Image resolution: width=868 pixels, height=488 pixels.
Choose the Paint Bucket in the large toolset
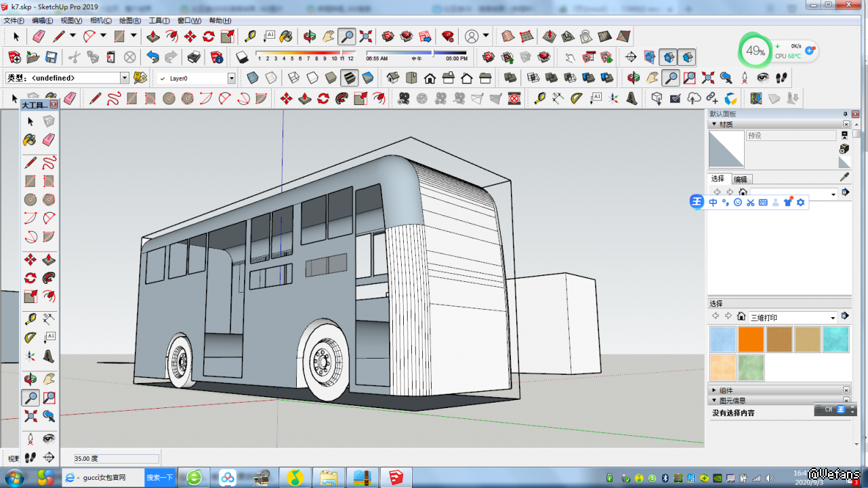coord(30,140)
